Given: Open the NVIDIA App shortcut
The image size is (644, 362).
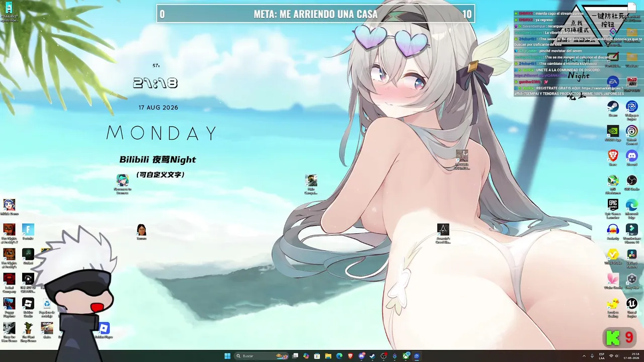Looking at the screenshot, I should [x=612, y=133].
